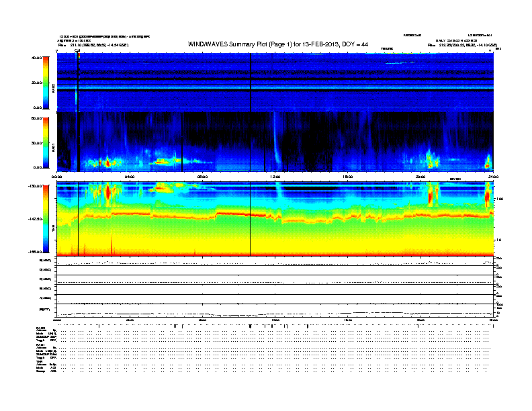This screenshot has height=411, width=532.
Task: Click the 100 label on TNR right axis
Action: pyautogui.click(x=499, y=199)
